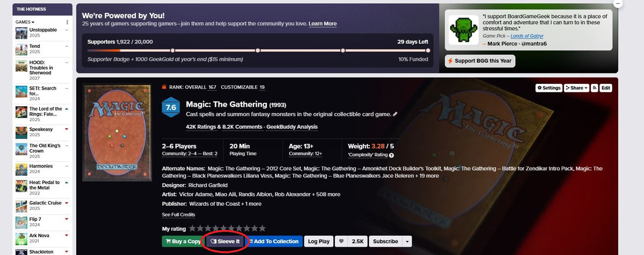Click the Harmonies game thumbnail
The image size is (644, 255).
(x=21, y=170)
